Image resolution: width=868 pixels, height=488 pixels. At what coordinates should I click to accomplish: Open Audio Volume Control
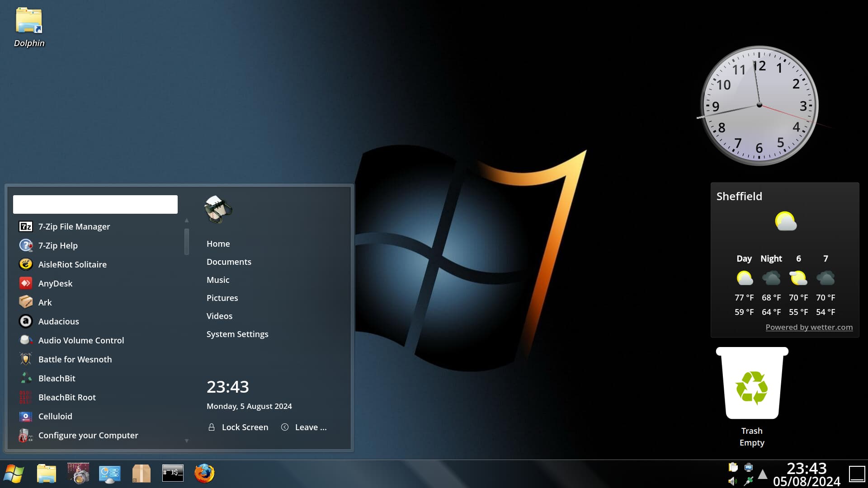pos(98,340)
